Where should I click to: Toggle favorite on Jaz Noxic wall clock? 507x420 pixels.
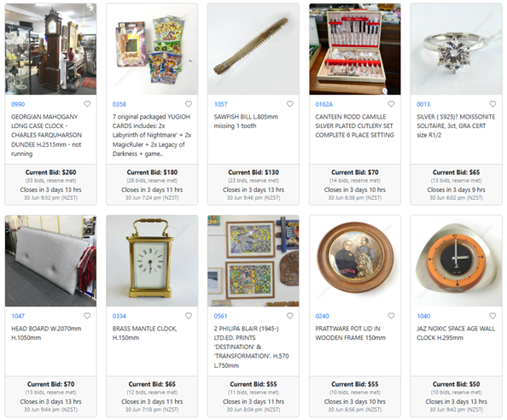tap(492, 316)
